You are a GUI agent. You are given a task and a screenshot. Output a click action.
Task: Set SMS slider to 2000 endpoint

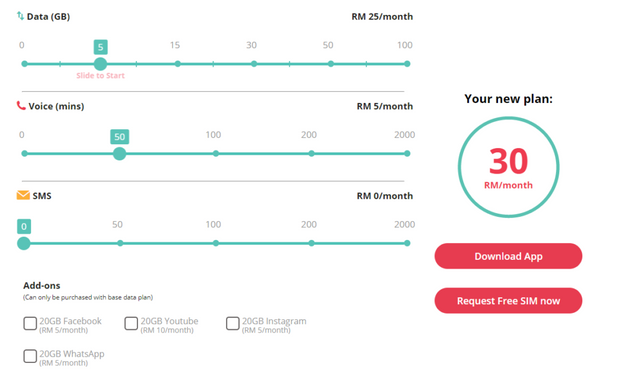click(x=407, y=243)
